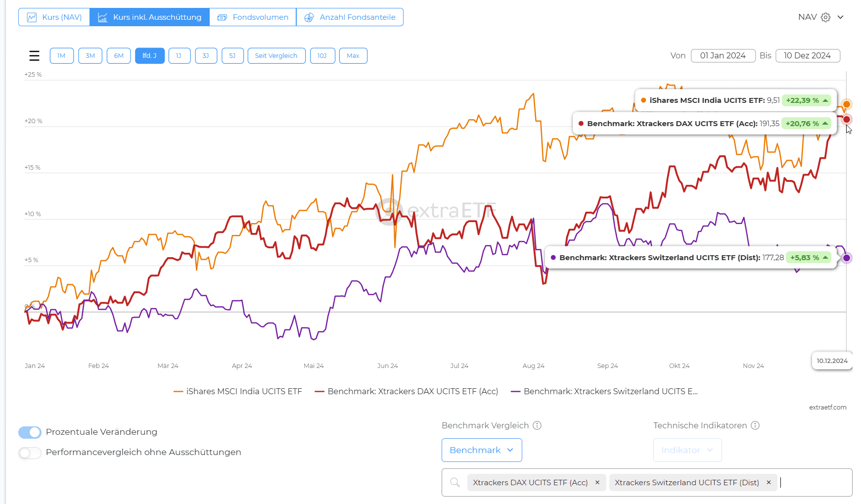Select Kurs inkl. Ausschüttung tab

(149, 17)
